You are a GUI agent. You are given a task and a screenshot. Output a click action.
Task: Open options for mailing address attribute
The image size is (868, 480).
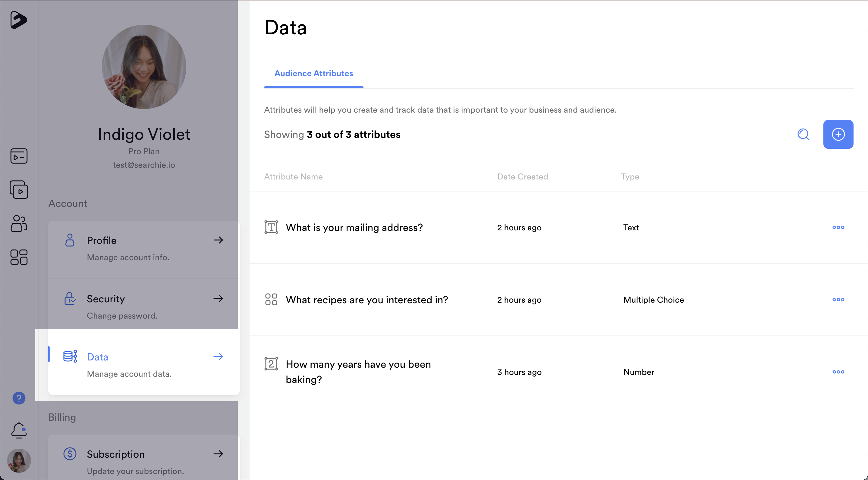838,228
